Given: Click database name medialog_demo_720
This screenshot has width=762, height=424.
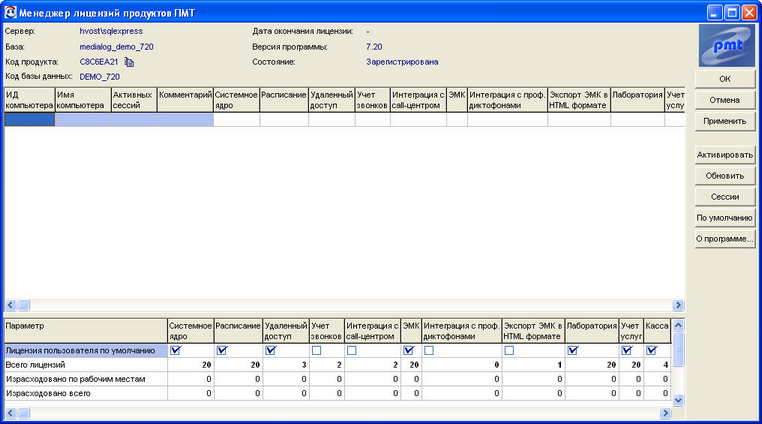Looking at the screenshot, I should click(117, 47).
